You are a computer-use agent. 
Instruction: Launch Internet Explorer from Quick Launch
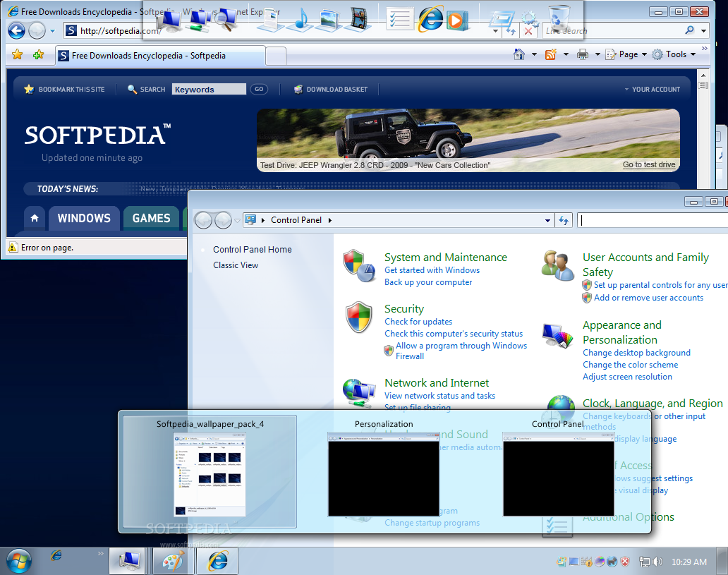click(56, 555)
